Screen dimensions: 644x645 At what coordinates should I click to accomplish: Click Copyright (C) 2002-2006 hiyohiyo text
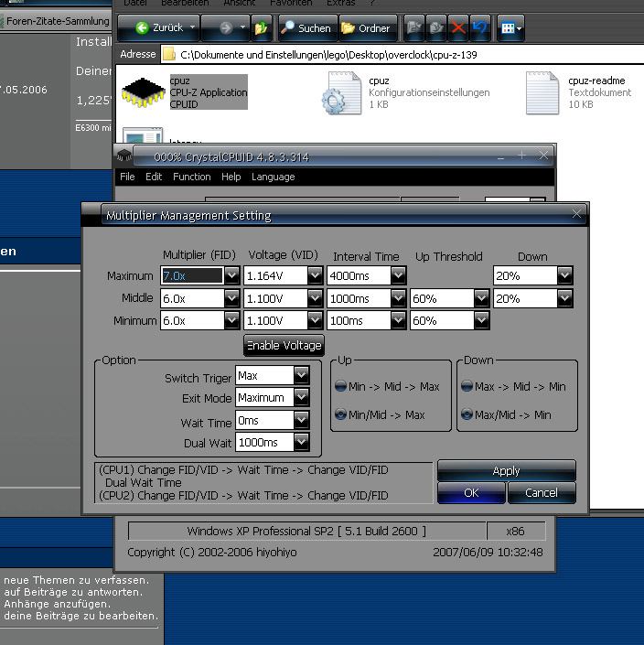tap(212, 552)
